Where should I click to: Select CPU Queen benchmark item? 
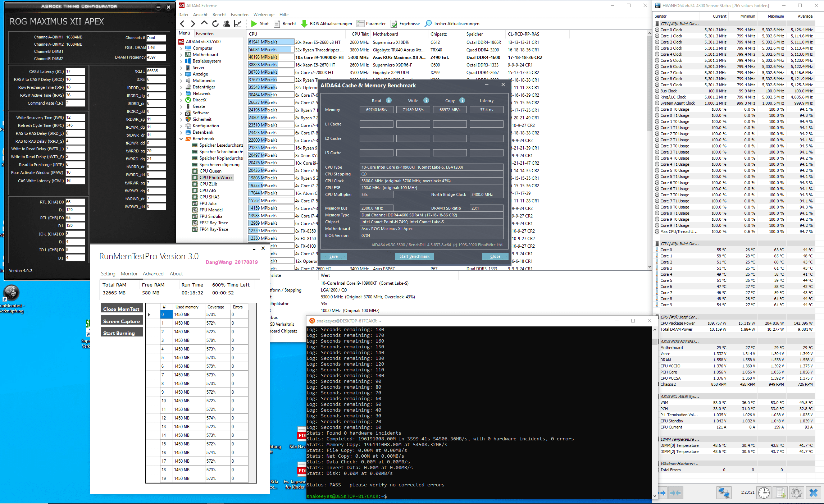[210, 171]
